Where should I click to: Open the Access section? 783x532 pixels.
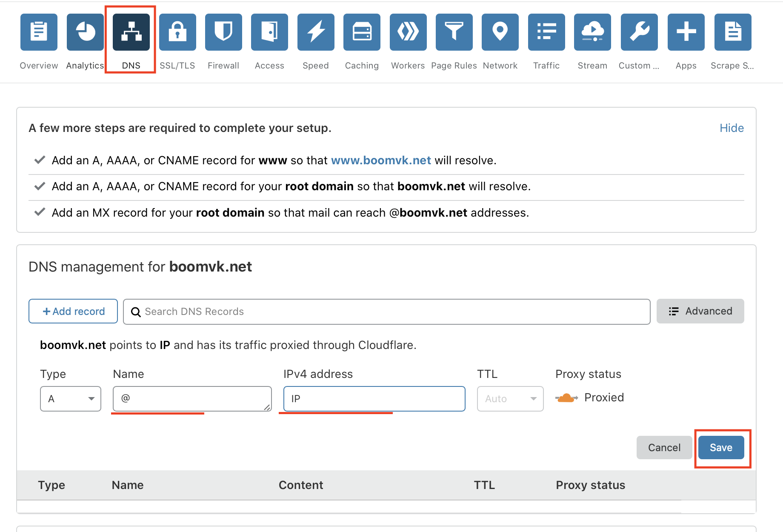pyautogui.click(x=269, y=32)
